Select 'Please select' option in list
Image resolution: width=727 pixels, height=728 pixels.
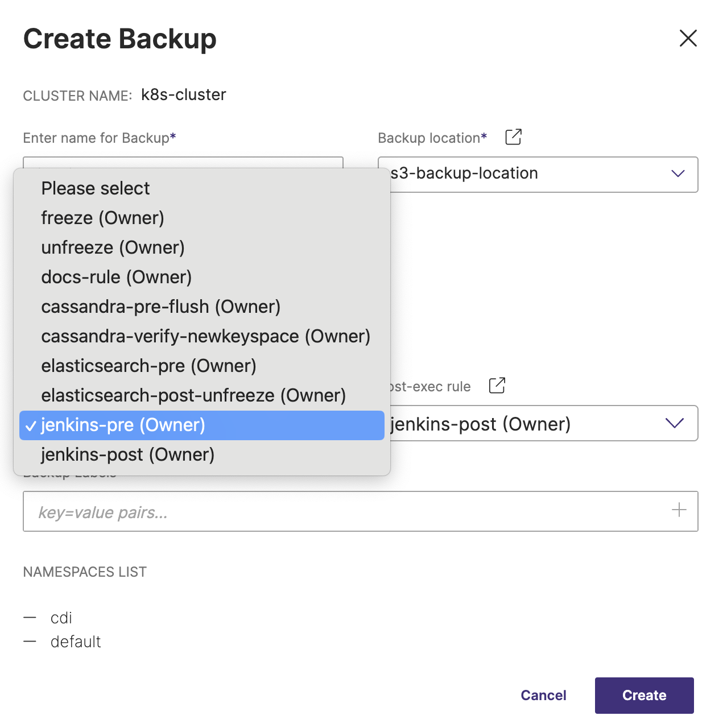point(96,188)
